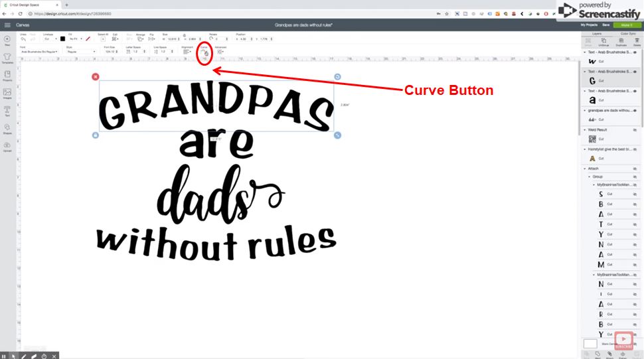The height and width of the screenshot is (359, 644).
Task: Toggle visibility of the Group layer
Action: click(x=635, y=177)
